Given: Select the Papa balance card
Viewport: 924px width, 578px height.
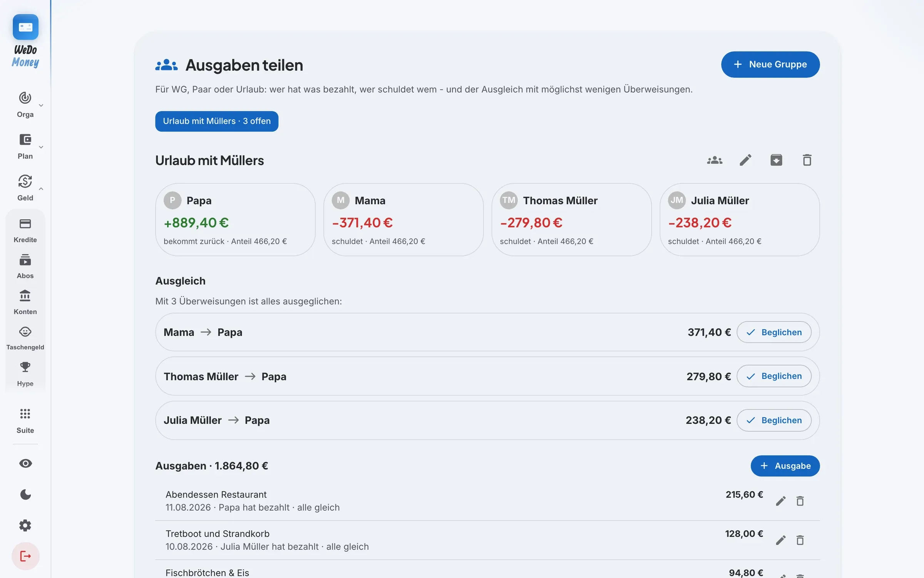Looking at the screenshot, I should coord(235,220).
